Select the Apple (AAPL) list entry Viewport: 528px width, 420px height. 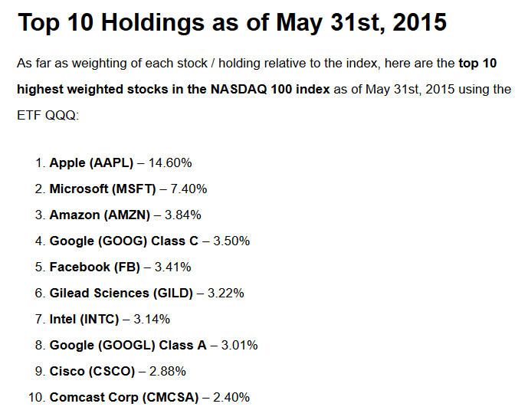pos(91,162)
